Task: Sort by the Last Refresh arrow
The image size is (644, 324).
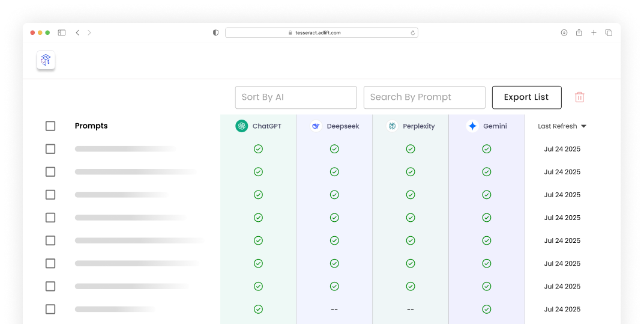Action: pyautogui.click(x=583, y=126)
